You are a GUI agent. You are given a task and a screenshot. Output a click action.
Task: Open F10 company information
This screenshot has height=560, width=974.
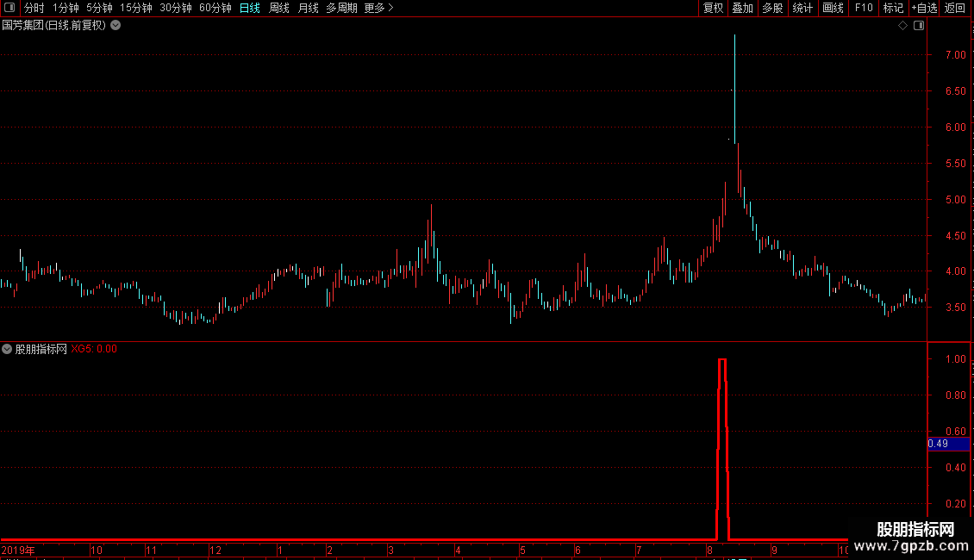[864, 8]
